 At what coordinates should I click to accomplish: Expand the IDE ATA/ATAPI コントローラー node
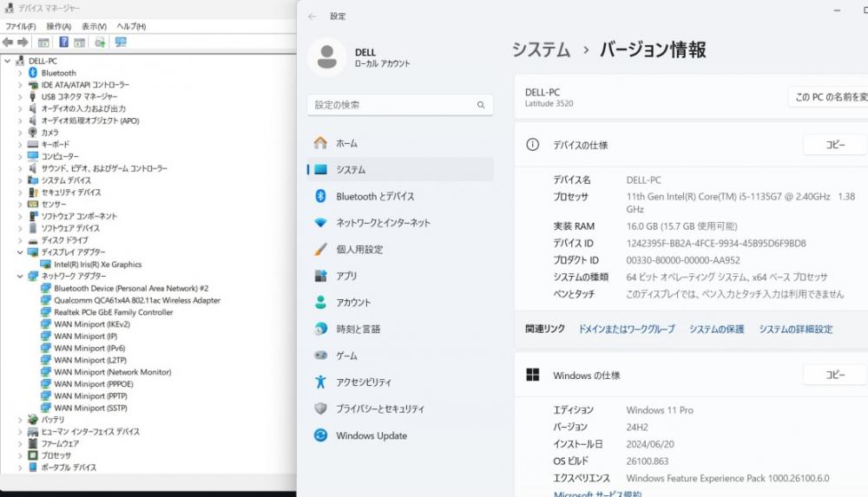click(x=20, y=85)
